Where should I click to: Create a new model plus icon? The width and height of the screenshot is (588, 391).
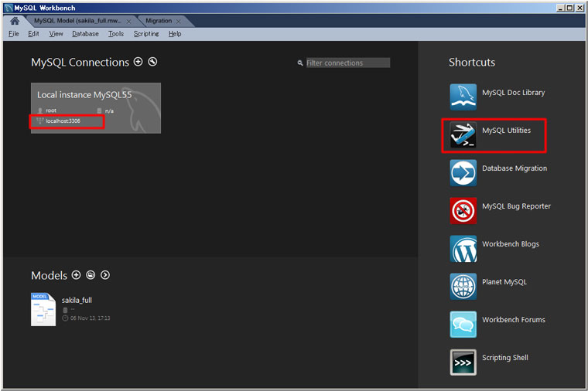(x=76, y=275)
